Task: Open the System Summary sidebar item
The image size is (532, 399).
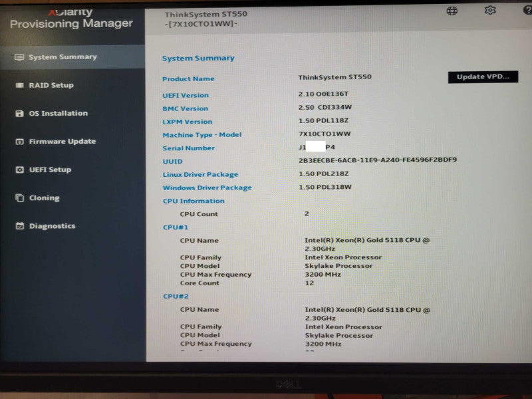Action: [72, 57]
